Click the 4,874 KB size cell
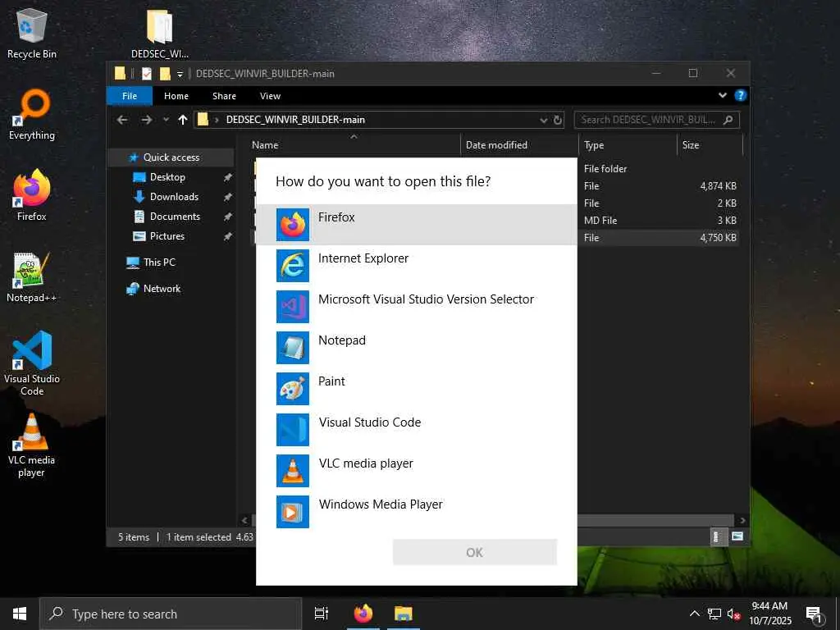 [x=718, y=186]
